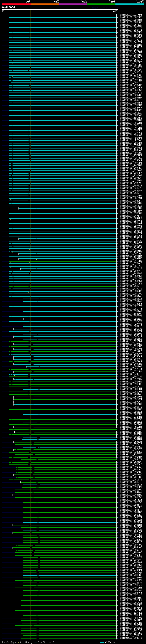The image size is (146, 644).
Task: Click the UniRef100_Q9M4T0 label
Action: pos(131,82)
